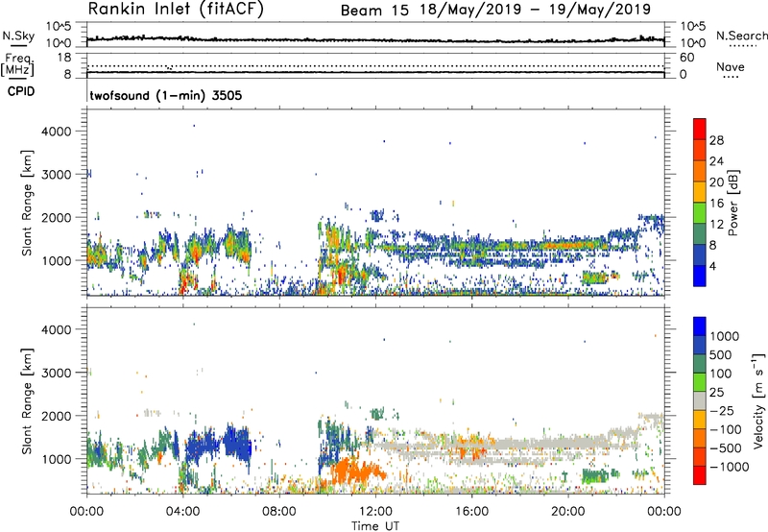The image size is (768, 532).
Task: Click the 'Nave' legend label
Action: point(731,67)
